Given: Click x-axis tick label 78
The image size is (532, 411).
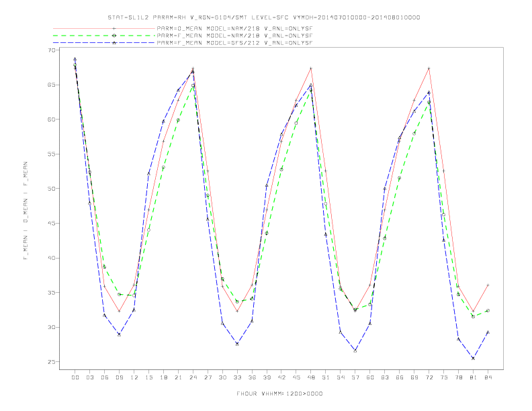Looking at the screenshot, I should point(459,377).
